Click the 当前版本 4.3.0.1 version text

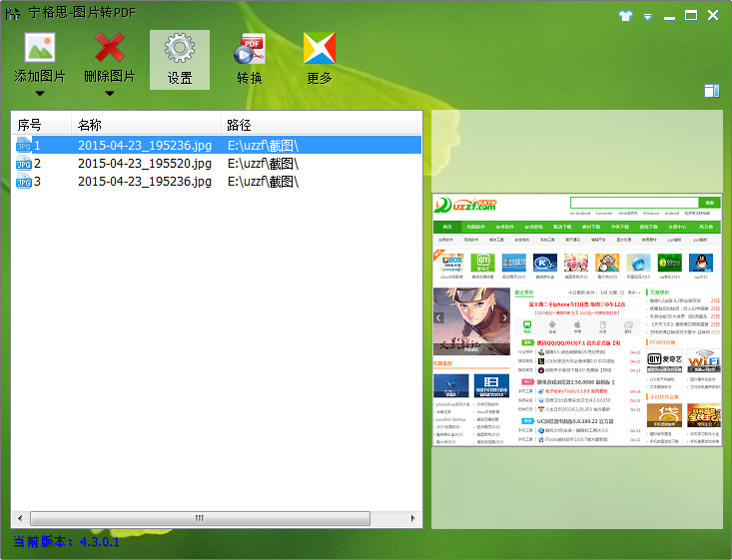point(66,542)
